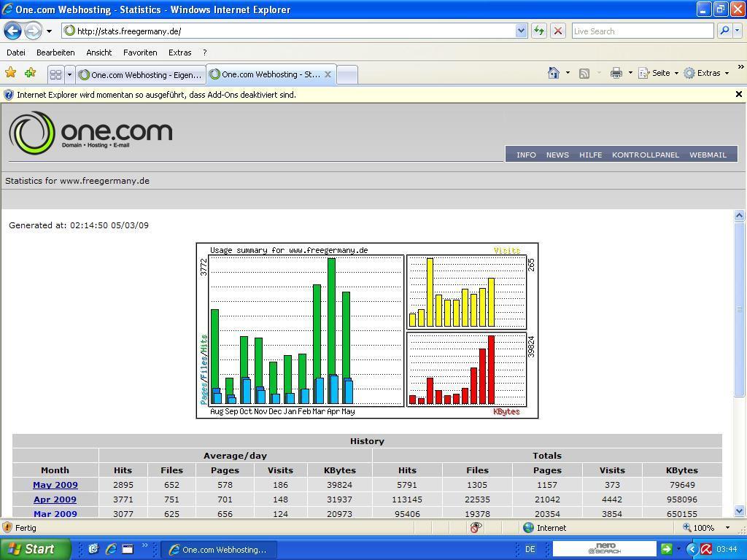This screenshot has height=560, width=747.
Task: Close the add-ons information bar
Action: point(738,94)
